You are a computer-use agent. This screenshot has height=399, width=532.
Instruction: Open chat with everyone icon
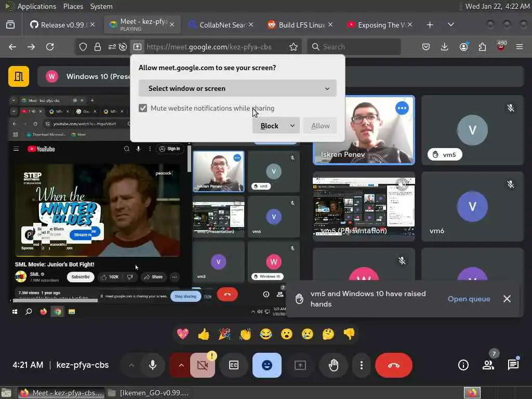tap(513, 365)
